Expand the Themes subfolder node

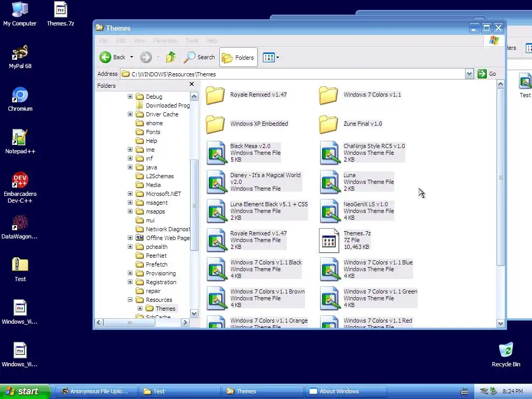140,309
